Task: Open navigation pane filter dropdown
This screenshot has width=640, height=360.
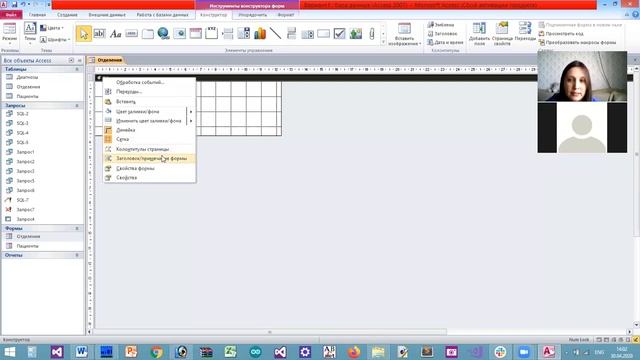Action: [71, 60]
